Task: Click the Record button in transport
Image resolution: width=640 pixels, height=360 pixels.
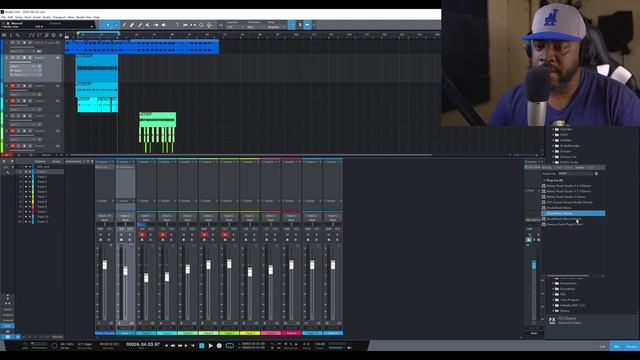Action: [219, 346]
